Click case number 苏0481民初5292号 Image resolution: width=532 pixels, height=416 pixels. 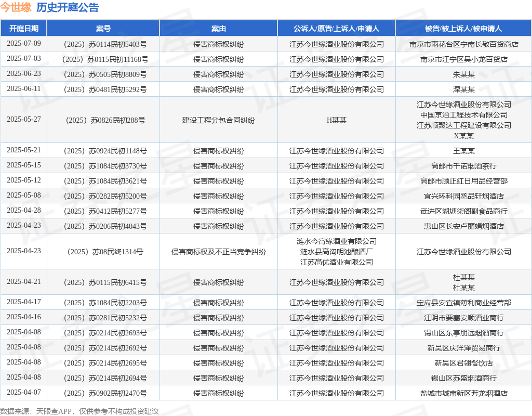click(x=105, y=89)
